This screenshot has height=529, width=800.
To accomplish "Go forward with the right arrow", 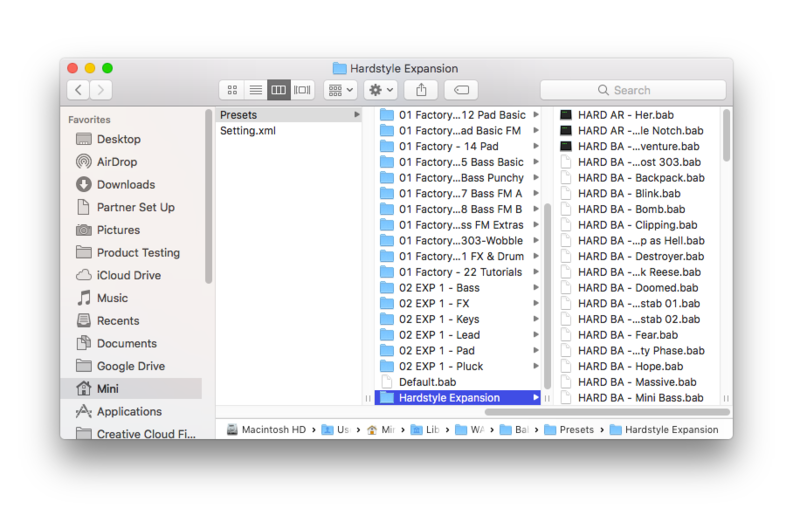I will click(101, 90).
